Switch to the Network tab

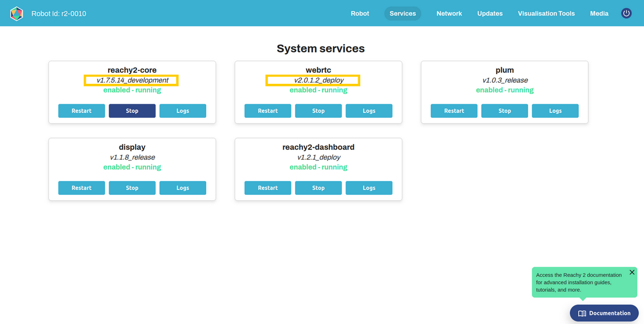coord(449,14)
